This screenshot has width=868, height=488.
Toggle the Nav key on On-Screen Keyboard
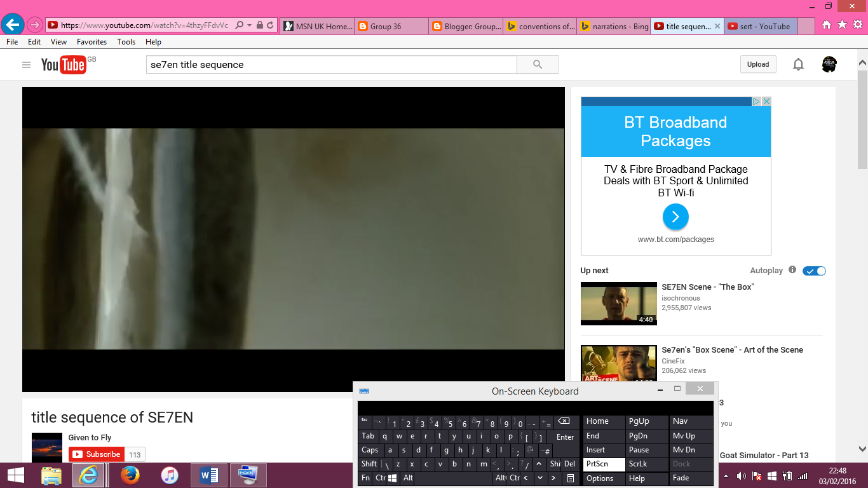click(691, 421)
